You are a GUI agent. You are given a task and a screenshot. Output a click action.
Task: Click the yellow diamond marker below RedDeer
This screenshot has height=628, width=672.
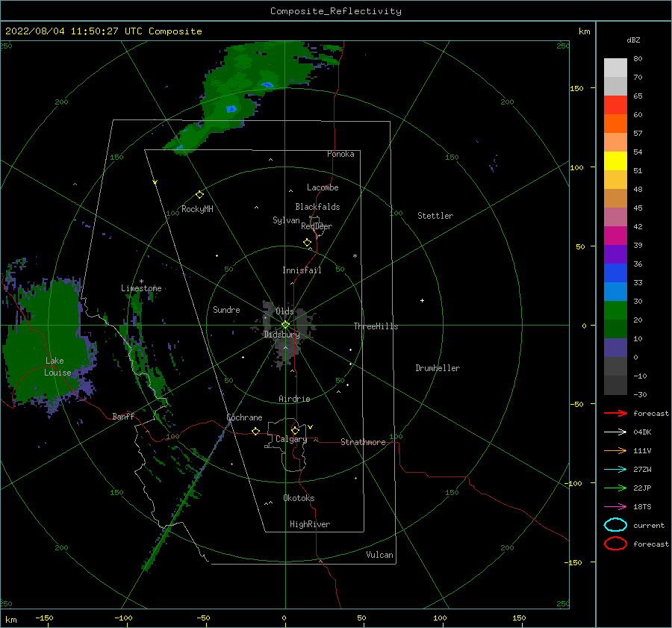tap(307, 243)
